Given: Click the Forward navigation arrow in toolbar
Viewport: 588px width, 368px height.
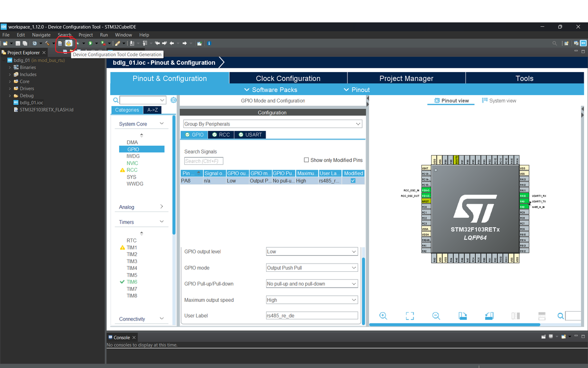Looking at the screenshot, I should tap(184, 43).
